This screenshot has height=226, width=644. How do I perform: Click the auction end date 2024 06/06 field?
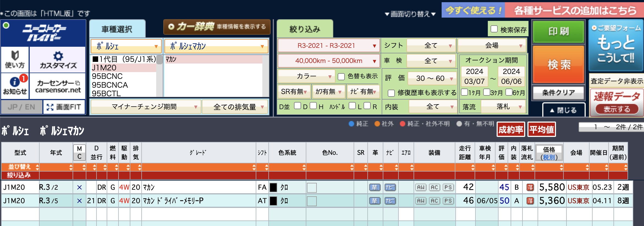511,76
